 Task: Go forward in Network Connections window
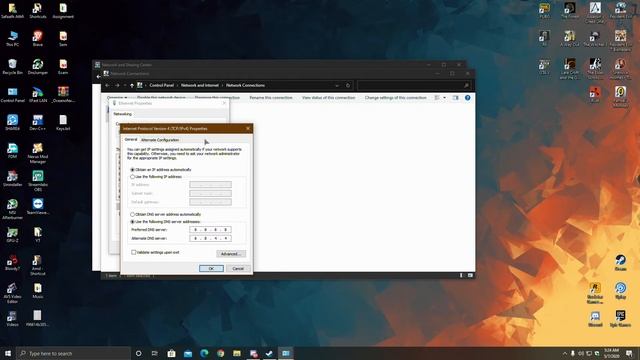coord(117,85)
